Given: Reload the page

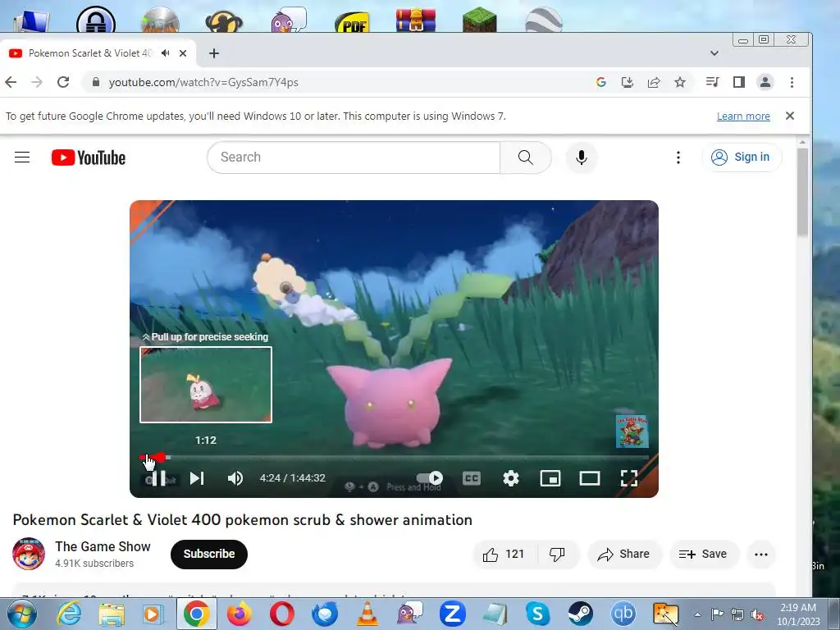Looking at the screenshot, I should point(63,82).
